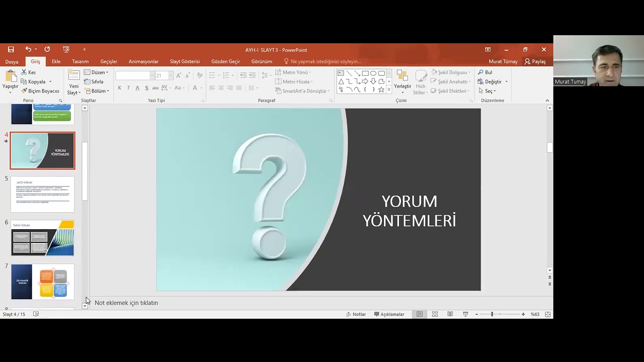Start slideshow from beginning icon in title bar
Image resolution: width=644 pixels, height=362 pixels.
click(66, 49)
